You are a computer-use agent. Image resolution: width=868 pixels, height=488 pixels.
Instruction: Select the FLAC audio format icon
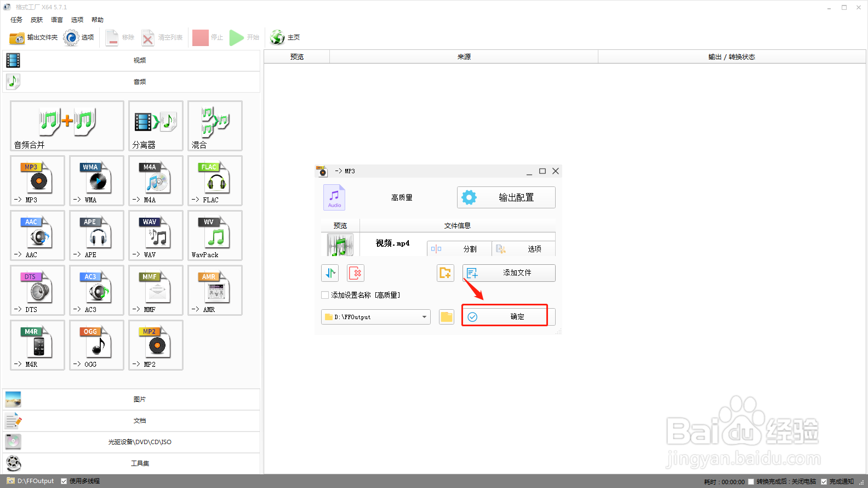[x=215, y=181]
